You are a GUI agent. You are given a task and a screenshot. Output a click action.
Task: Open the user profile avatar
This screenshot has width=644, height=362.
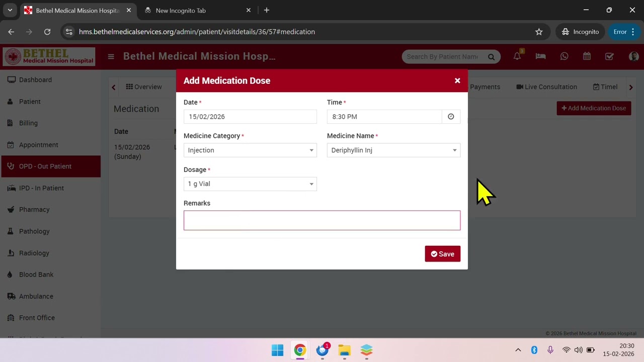pyautogui.click(x=633, y=56)
